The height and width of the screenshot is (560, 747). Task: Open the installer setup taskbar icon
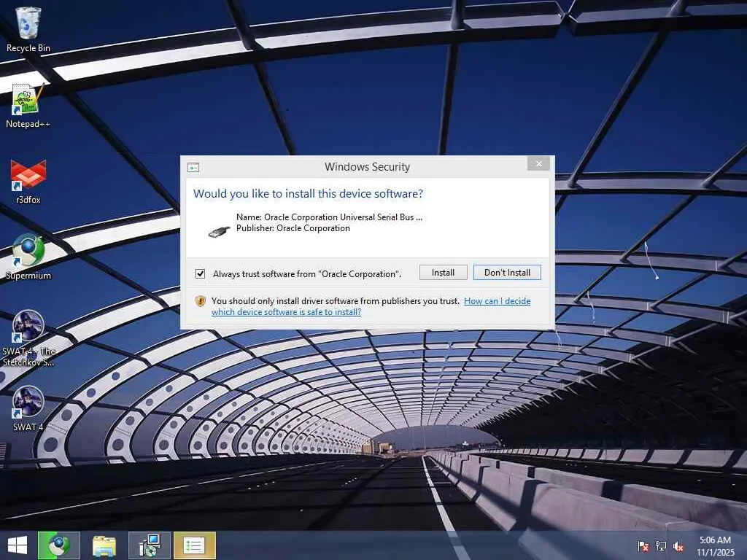pyautogui.click(x=149, y=545)
